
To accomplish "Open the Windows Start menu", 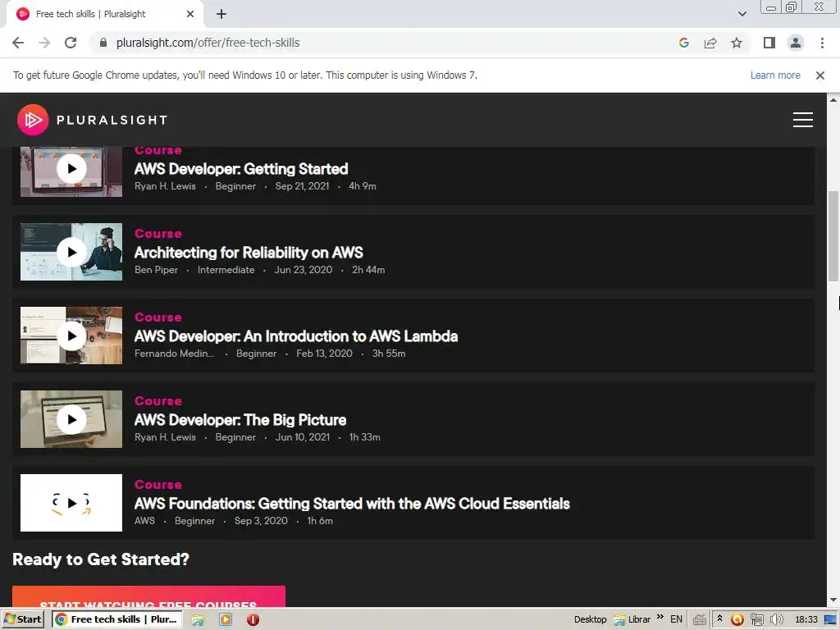I will 24,619.
